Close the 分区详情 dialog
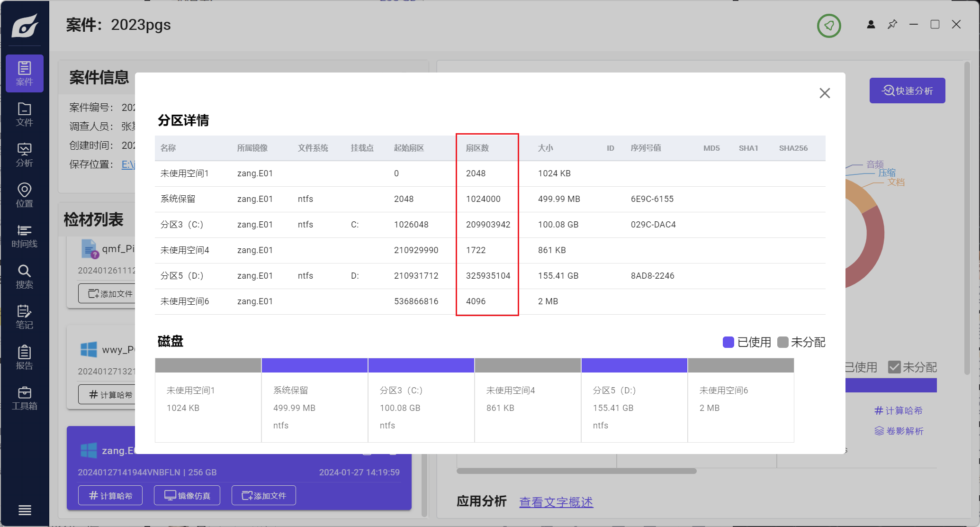 pos(825,93)
